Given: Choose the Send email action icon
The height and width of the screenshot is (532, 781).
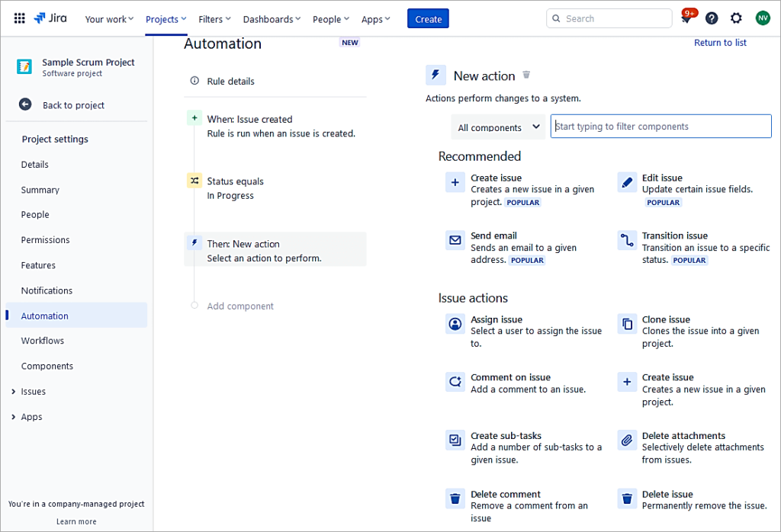Looking at the screenshot, I should [x=455, y=240].
